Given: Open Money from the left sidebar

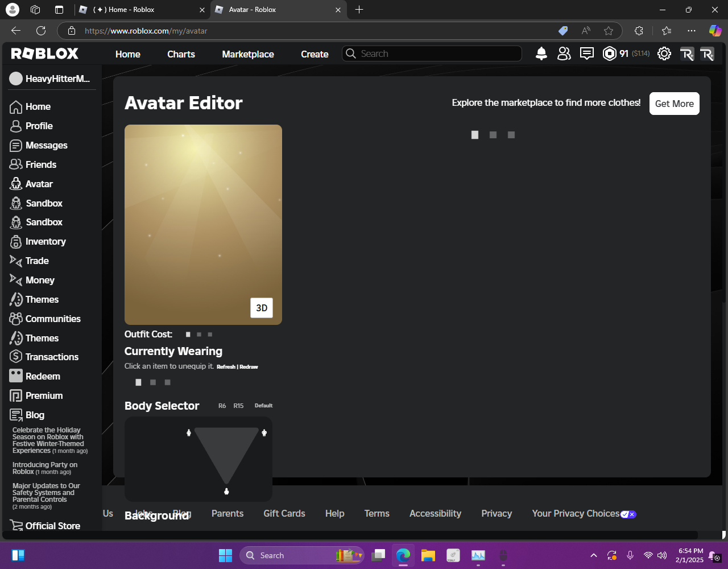Looking at the screenshot, I should pos(40,280).
